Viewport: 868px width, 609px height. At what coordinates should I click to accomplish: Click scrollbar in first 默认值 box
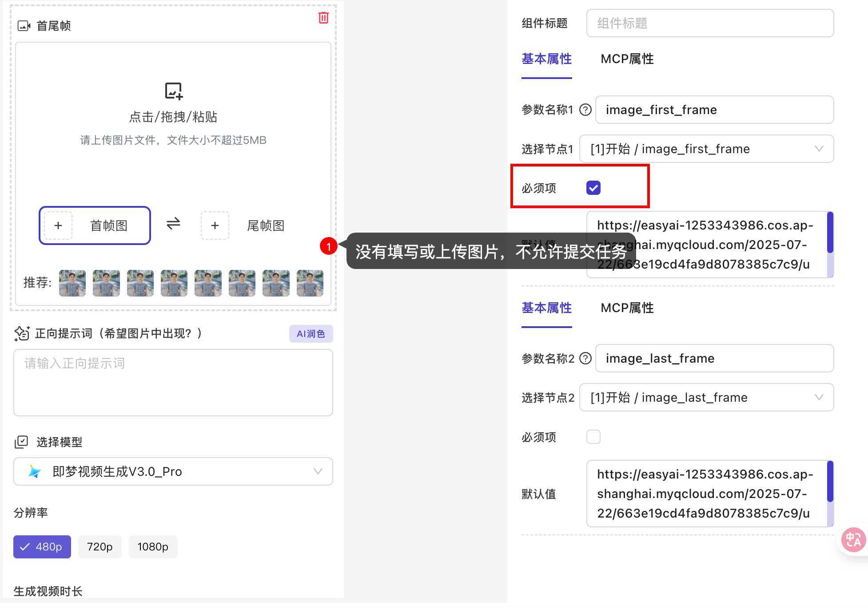(x=829, y=233)
